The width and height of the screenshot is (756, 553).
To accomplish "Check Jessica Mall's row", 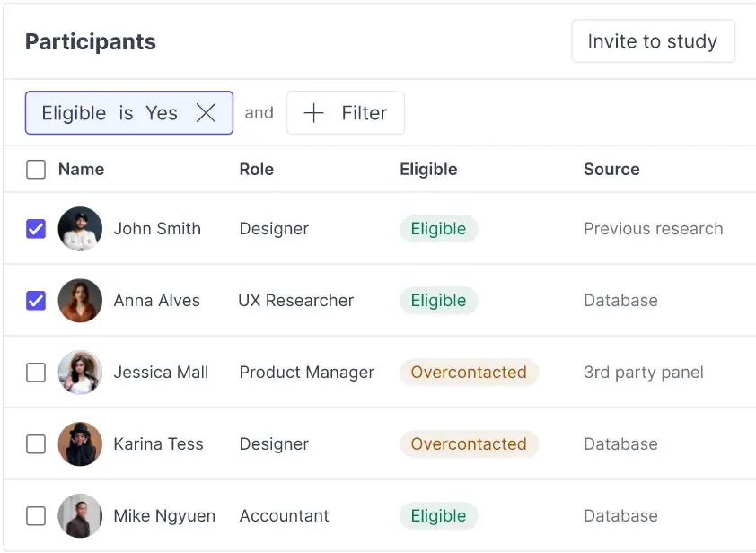I will [36, 373].
